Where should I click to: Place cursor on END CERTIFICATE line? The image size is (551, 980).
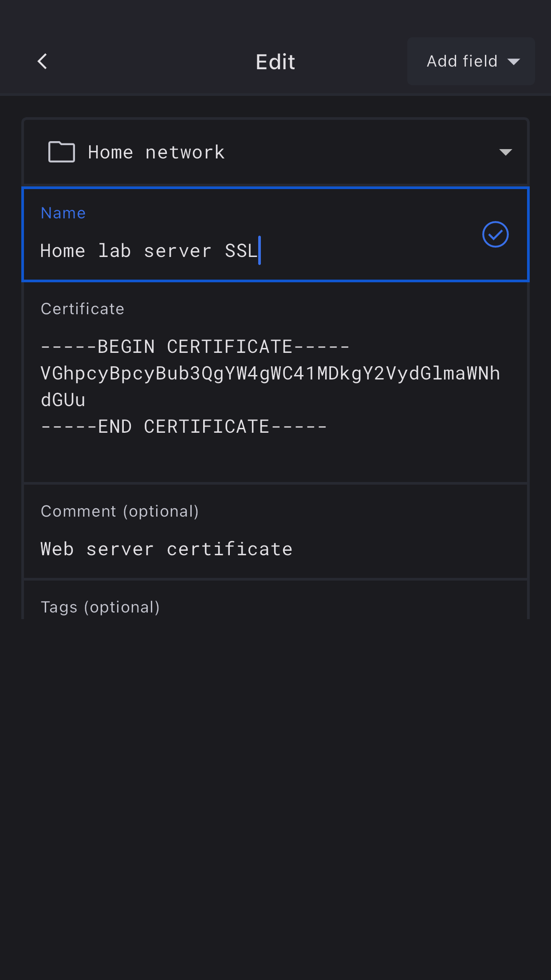[x=184, y=427]
